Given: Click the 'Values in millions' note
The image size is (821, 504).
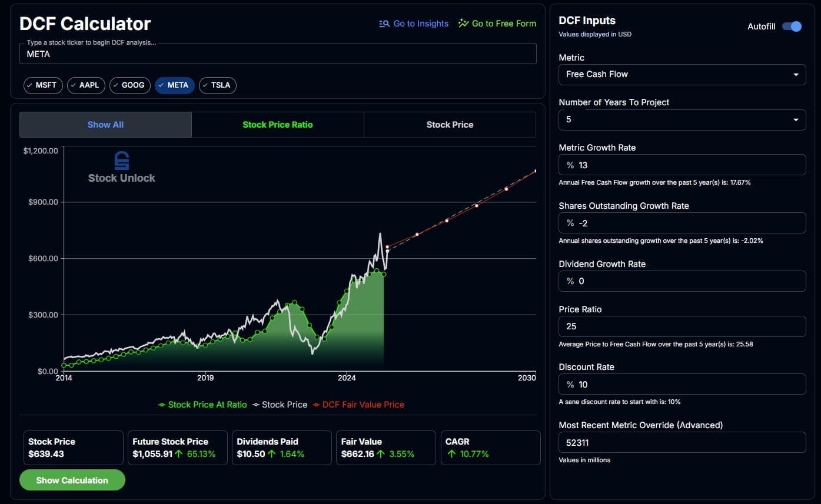Looking at the screenshot, I should click(x=584, y=460).
